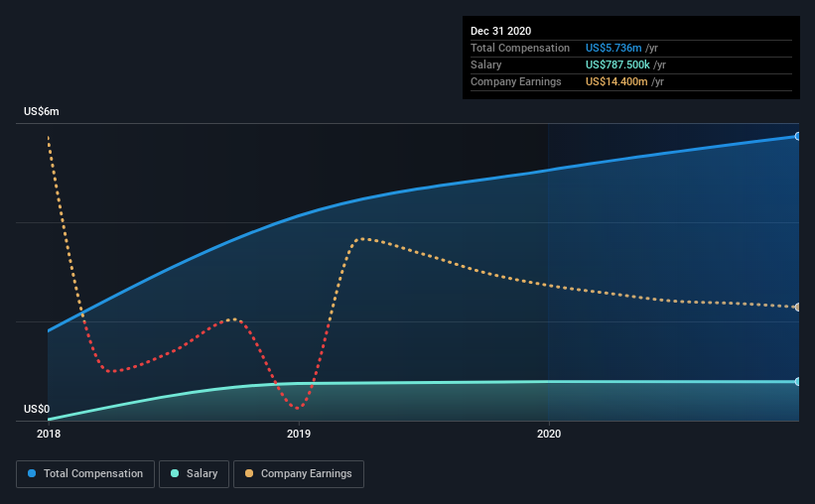Click the 2019 x-axis label
This screenshot has width=815, height=504.
tap(299, 434)
